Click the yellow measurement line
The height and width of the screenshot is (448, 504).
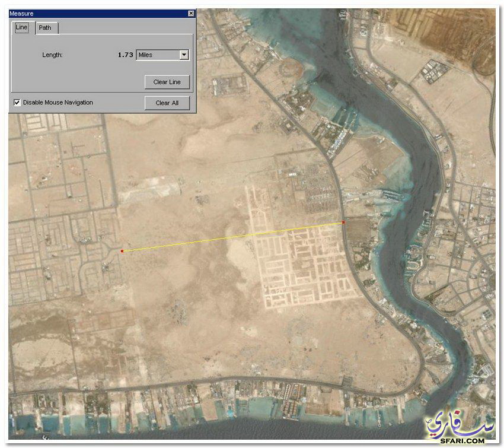point(232,237)
